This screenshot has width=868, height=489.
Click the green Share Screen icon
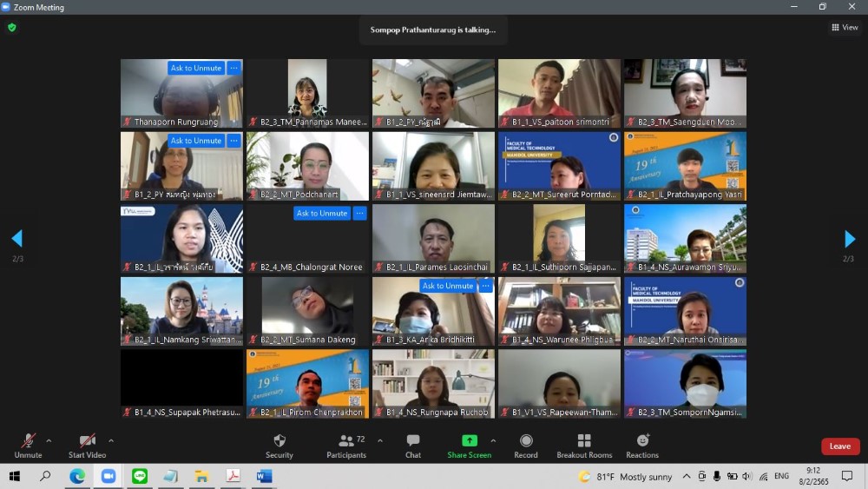pyautogui.click(x=469, y=440)
